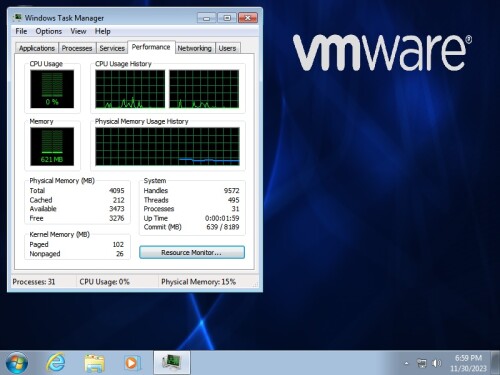This screenshot has height=375, width=500.
Task: Click Task Manager title bar icon
Action: [18, 17]
